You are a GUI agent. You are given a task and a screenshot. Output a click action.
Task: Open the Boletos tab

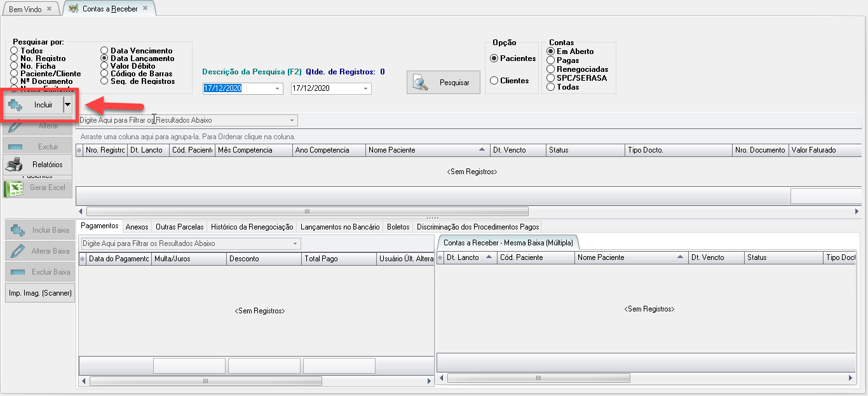[398, 227]
